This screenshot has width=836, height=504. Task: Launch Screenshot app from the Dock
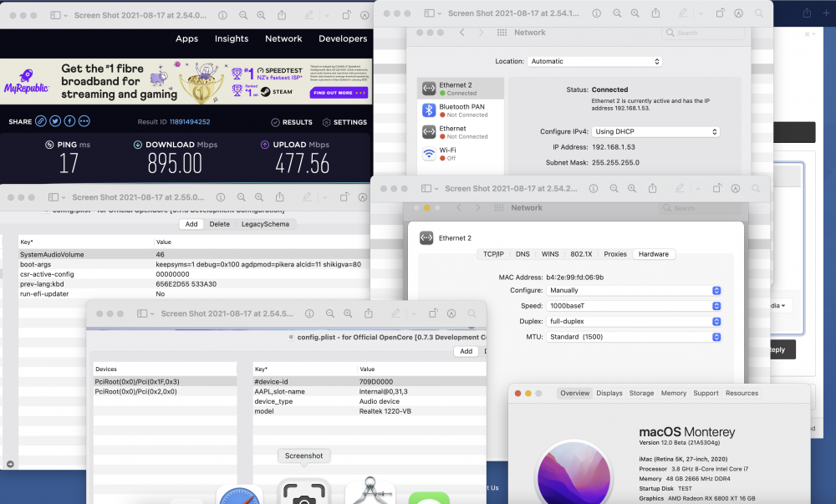(x=304, y=491)
